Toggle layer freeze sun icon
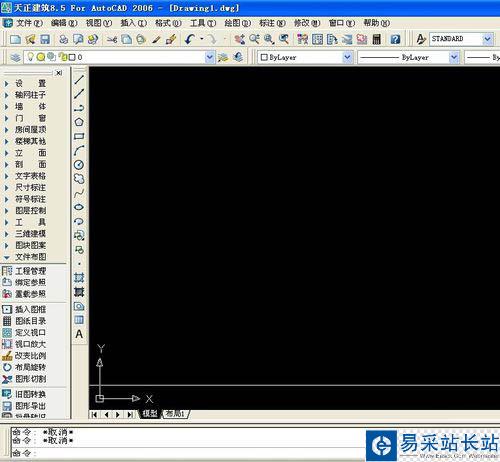The height and width of the screenshot is (462, 500). pyautogui.click(x=41, y=57)
